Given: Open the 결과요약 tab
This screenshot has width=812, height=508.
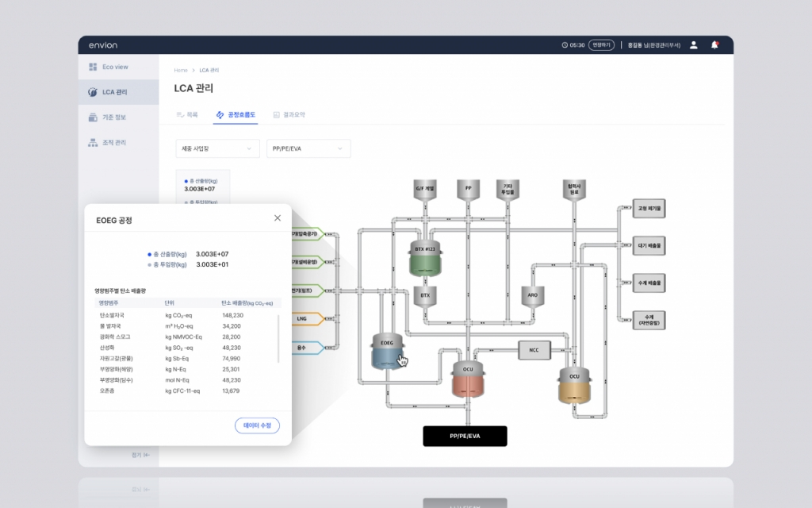Looking at the screenshot, I should coord(289,115).
